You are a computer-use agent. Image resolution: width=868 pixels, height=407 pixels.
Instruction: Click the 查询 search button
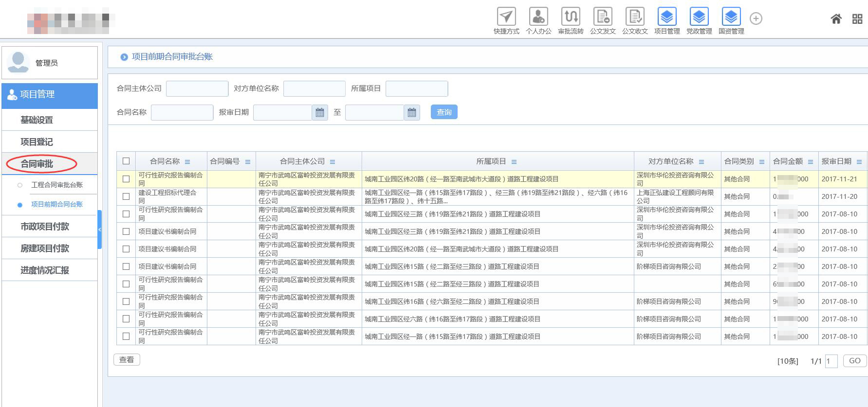point(444,112)
